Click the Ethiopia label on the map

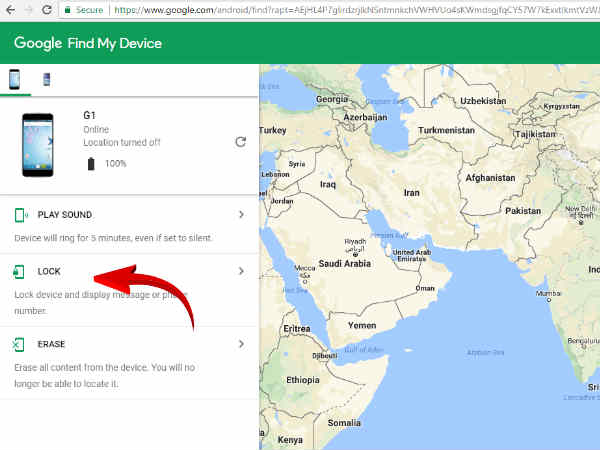coord(303,380)
